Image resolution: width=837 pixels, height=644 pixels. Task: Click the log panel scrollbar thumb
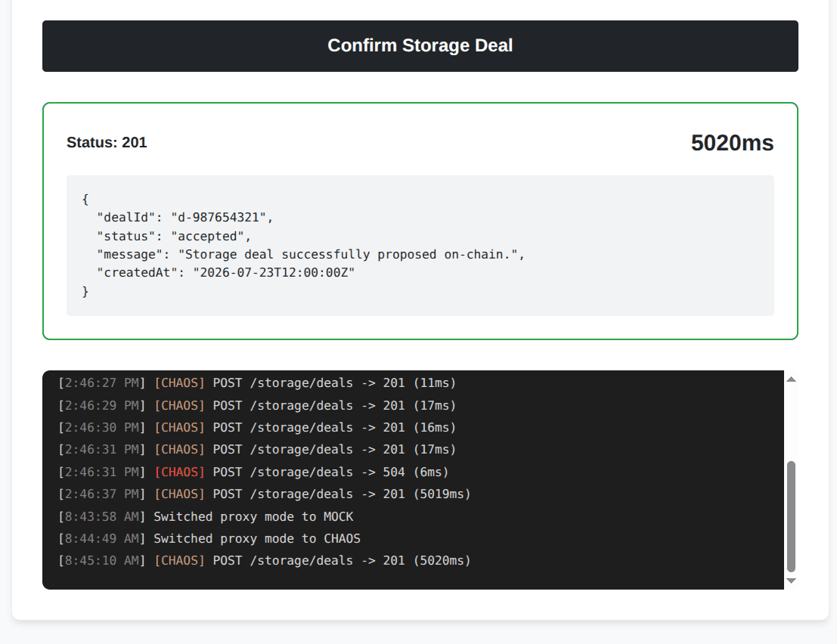(791, 516)
